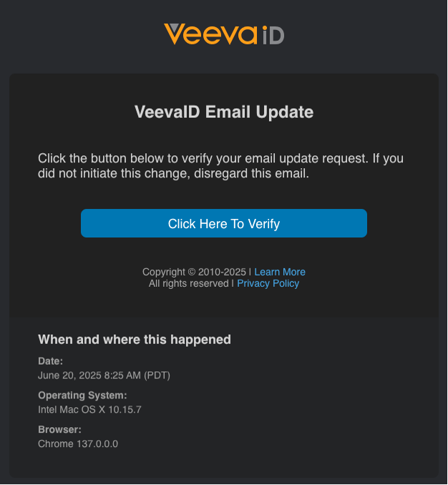This screenshot has height=485, width=448.
Task: Click the All rights reserved text
Action: coord(189,283)
